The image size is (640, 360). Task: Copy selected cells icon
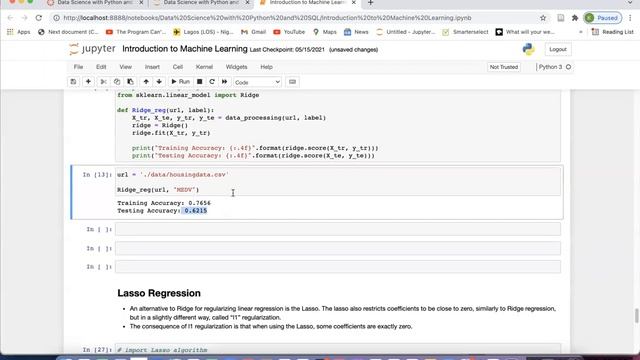[117, 82]
